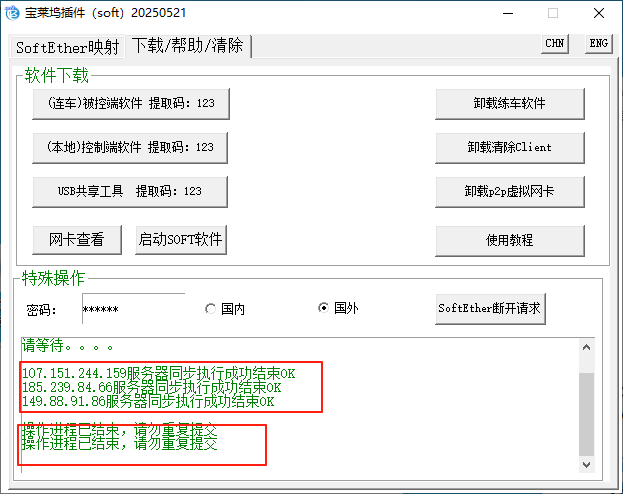The height and width of the screenshot is (494, 623).
Task: Switch language to CHN
Action: (554, 43)
